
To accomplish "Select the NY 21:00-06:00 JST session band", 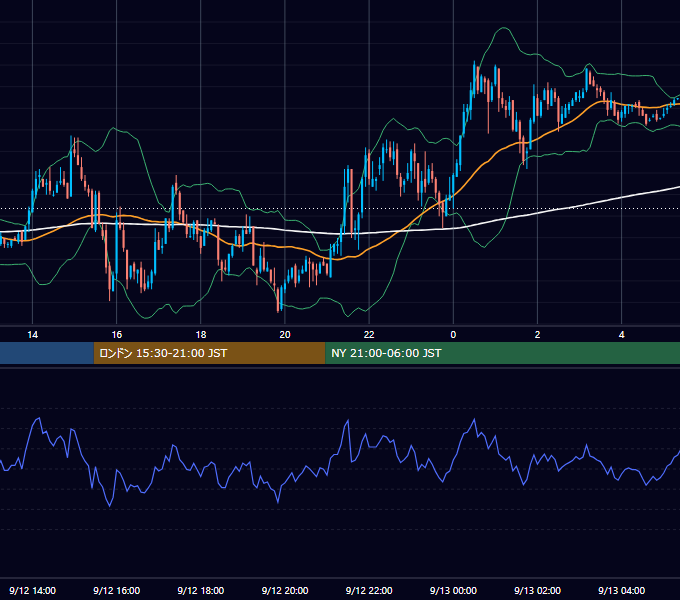I will point(502,353).
